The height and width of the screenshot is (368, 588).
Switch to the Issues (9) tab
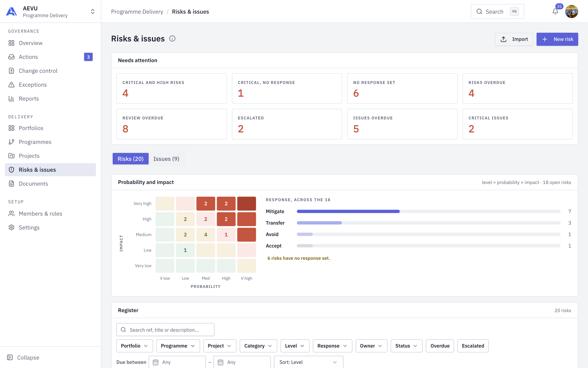click(x=166, y=159)
